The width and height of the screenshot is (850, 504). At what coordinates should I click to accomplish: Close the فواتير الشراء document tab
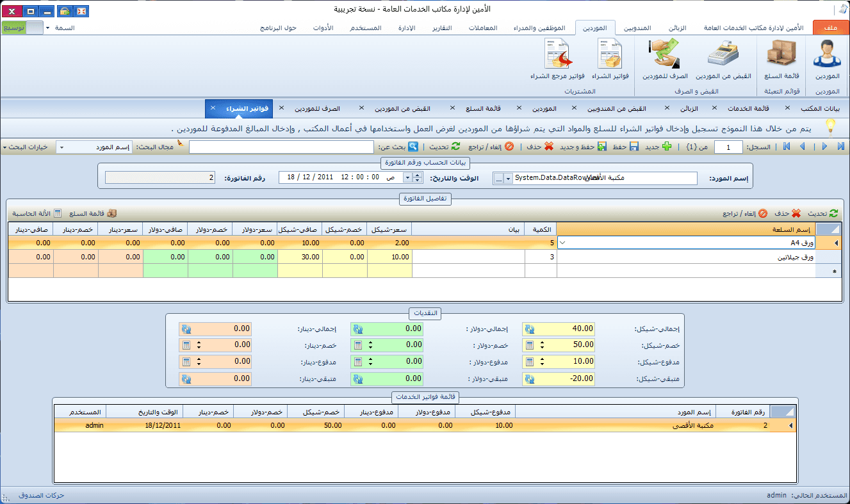[213, 108]
